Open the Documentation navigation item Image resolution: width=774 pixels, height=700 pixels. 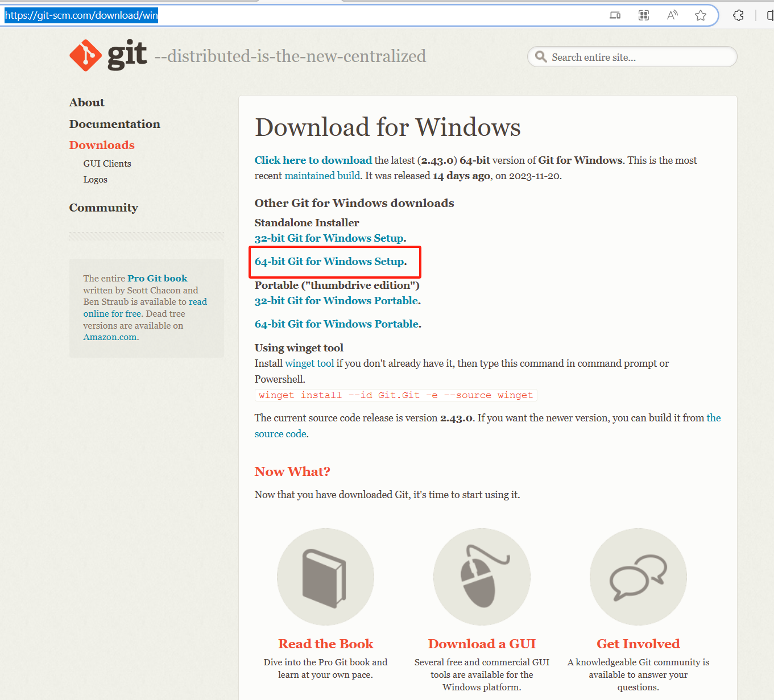(115, 124)
